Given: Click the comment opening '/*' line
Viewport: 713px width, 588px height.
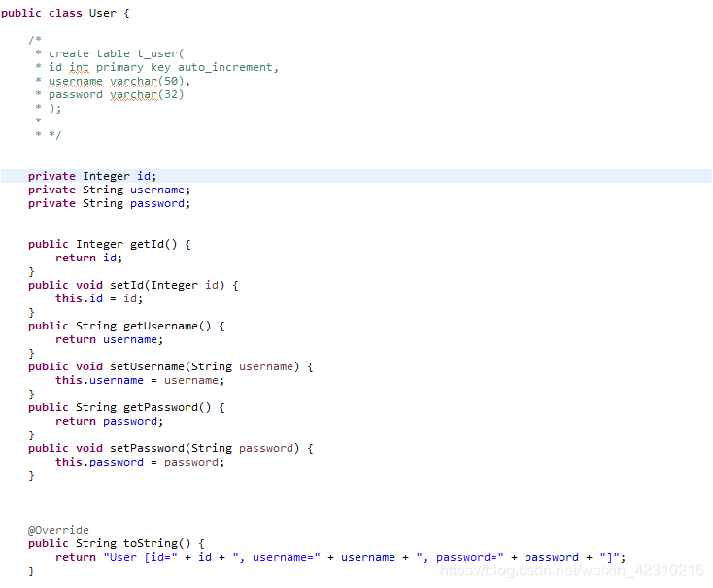Looking at the screenshot, I should pyautogui.click(x=35, y=40).
